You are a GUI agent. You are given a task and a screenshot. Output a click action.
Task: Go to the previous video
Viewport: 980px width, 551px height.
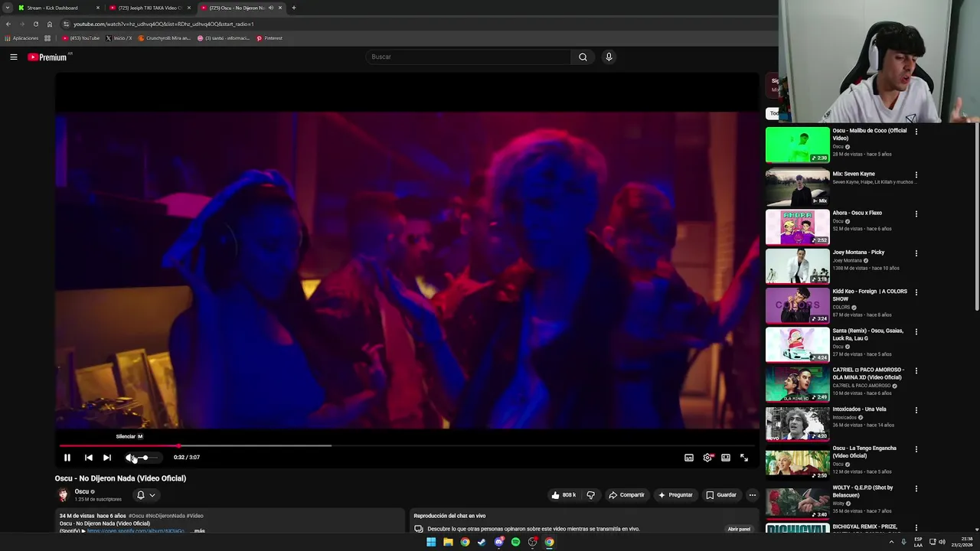(88, 458)
